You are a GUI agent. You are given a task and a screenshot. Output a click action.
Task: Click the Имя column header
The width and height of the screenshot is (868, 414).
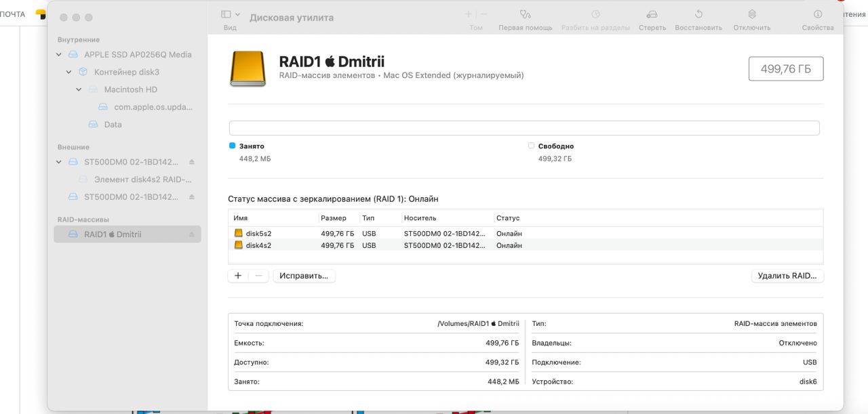pyautogui.click(x=240, y=218)
